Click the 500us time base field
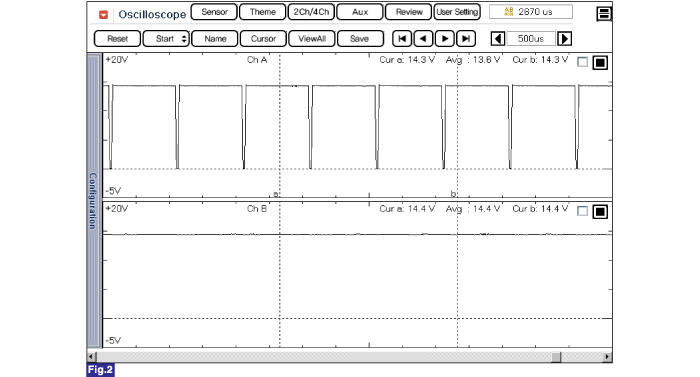This screenshot has width=700, height=377. coord(531,39)
